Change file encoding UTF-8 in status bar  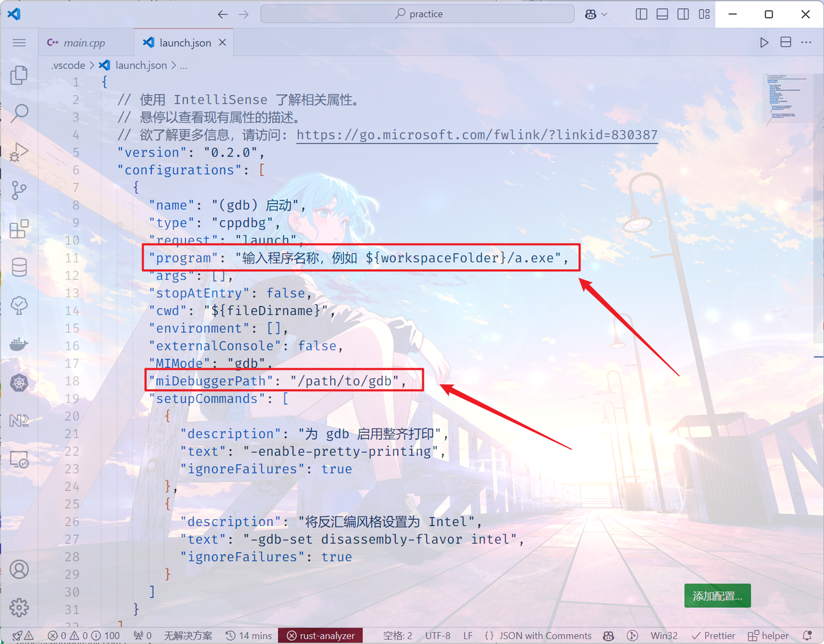point(438,636)
